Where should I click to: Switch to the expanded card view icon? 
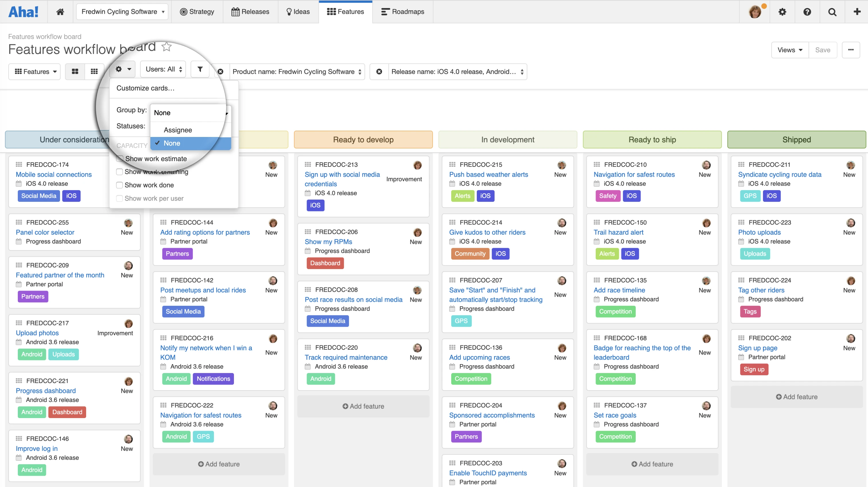[75, 71]
